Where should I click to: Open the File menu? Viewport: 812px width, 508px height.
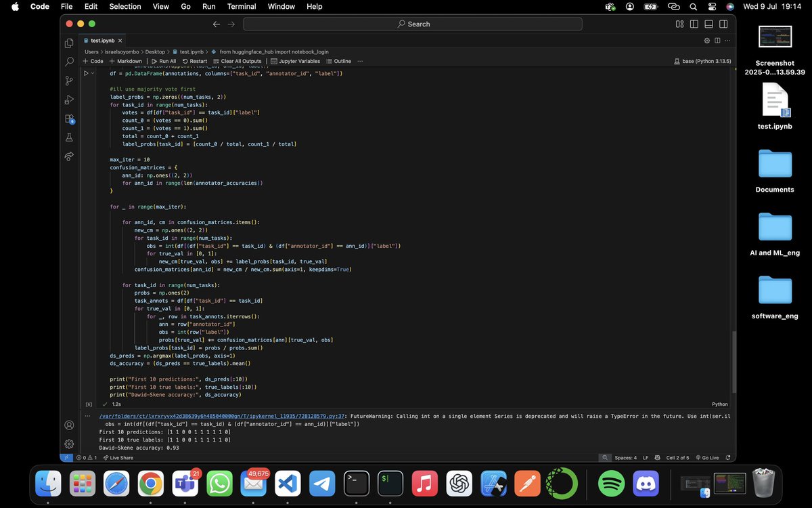(66, 7)
